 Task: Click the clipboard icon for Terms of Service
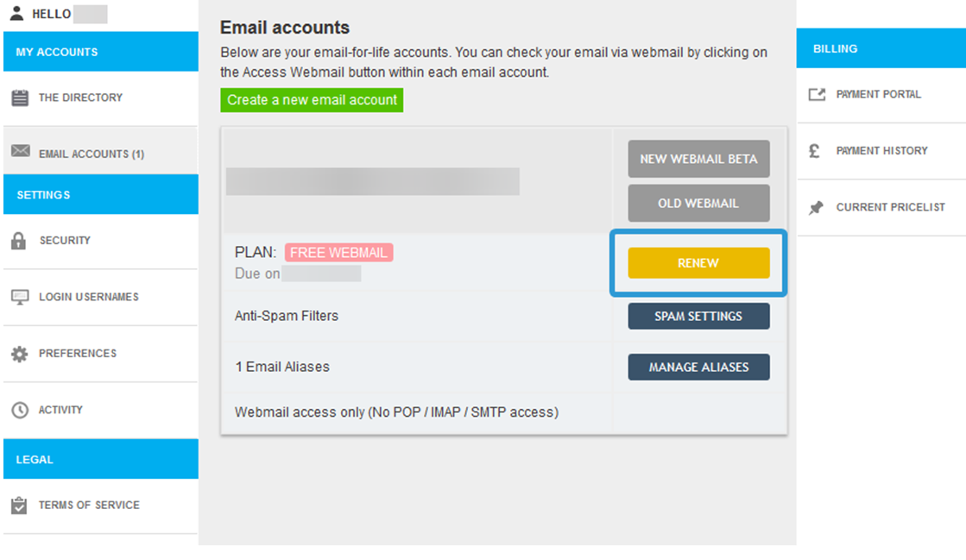pyautogui.click(x=19, y=505)
